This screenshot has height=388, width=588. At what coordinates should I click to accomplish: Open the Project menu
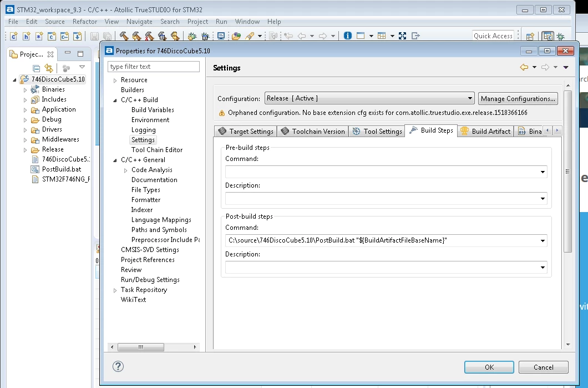coord(197,22)
